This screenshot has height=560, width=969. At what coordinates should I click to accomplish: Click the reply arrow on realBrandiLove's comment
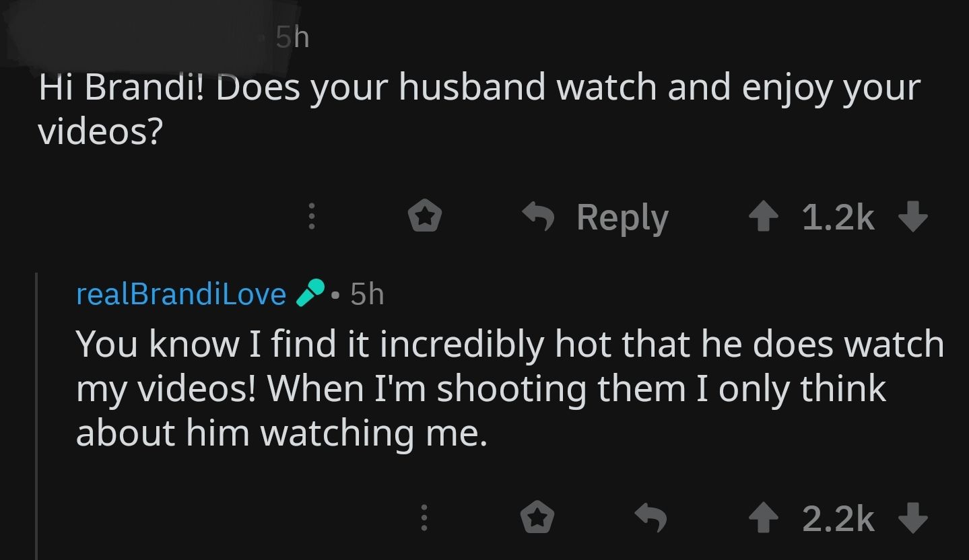click(650, 518)
